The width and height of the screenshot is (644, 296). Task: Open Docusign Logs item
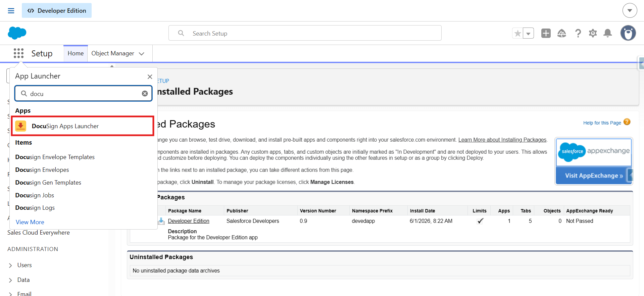pos(35,208)
